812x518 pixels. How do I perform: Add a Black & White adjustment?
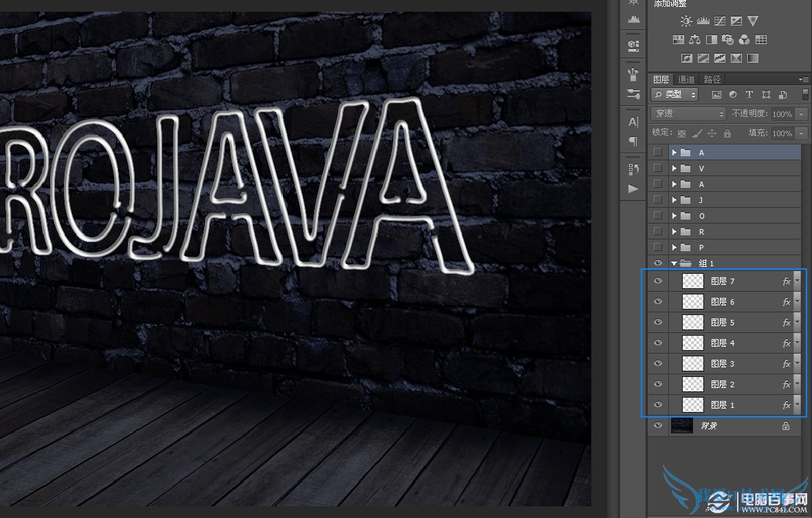(712, 40)
